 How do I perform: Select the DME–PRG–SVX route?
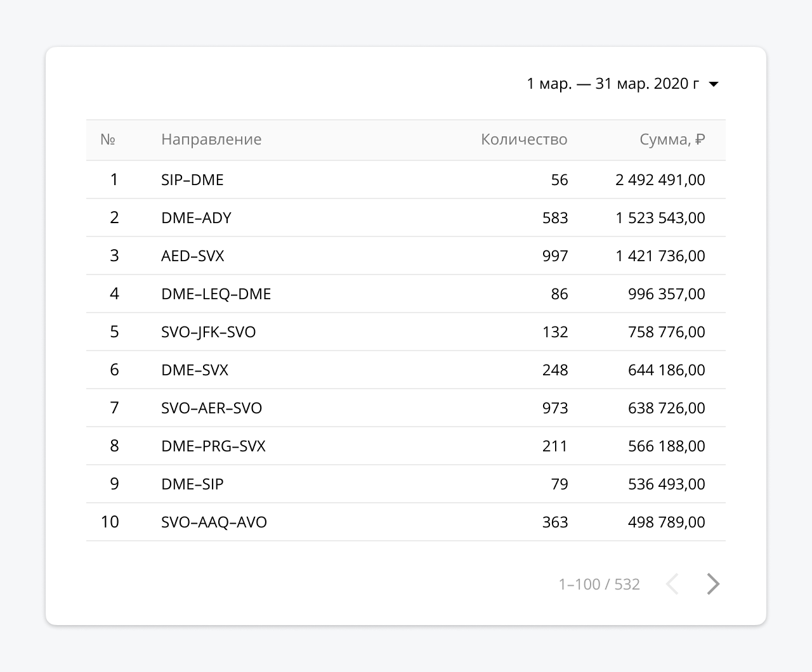coord(213,446)
